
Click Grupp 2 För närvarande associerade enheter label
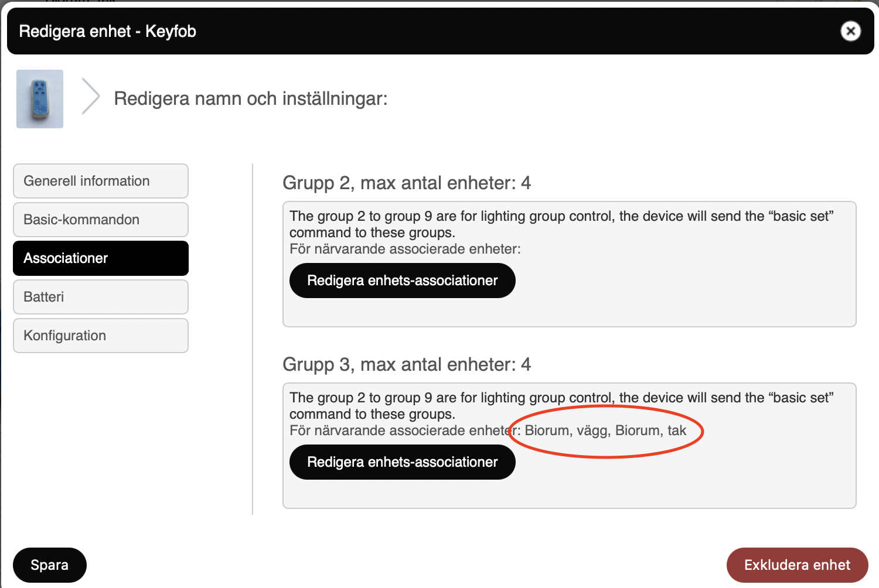tap(405, 249)
